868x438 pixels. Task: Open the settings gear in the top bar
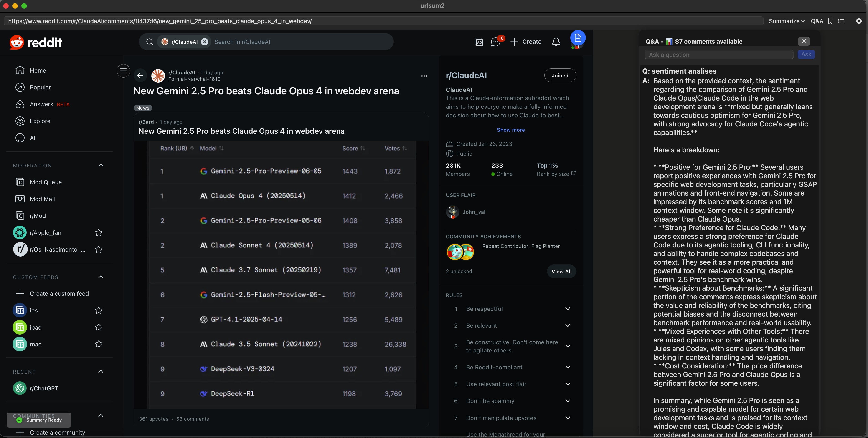(x=859, y=21)
